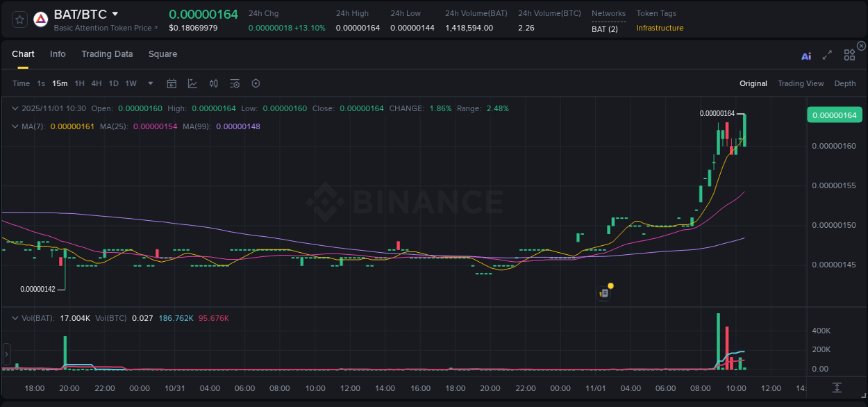
Task: Click the Infrastructure token tag
Action: 659,28
